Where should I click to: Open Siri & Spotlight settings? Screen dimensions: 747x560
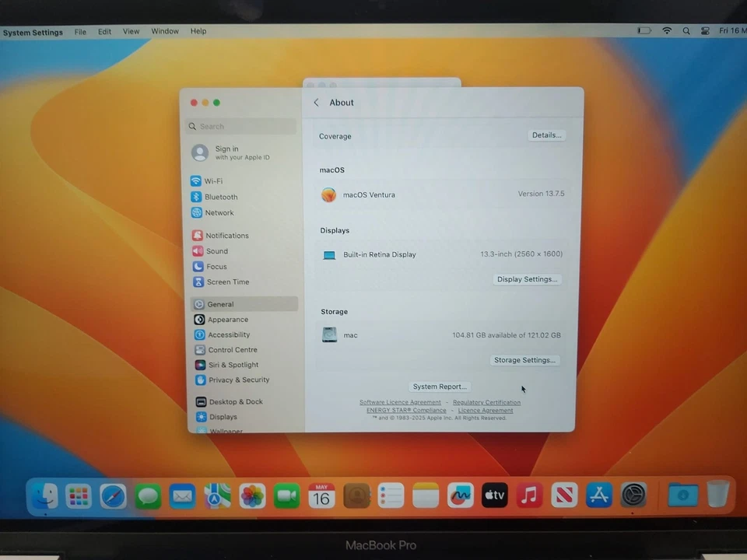(226, 365)
